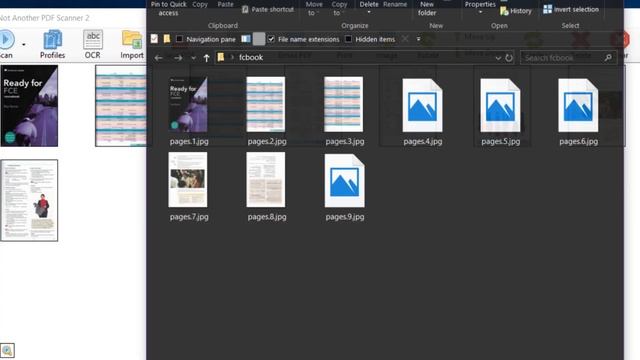Open the Copy to dropdown
The height and width of the screenshot is (360, 640).
click(339, 9)
